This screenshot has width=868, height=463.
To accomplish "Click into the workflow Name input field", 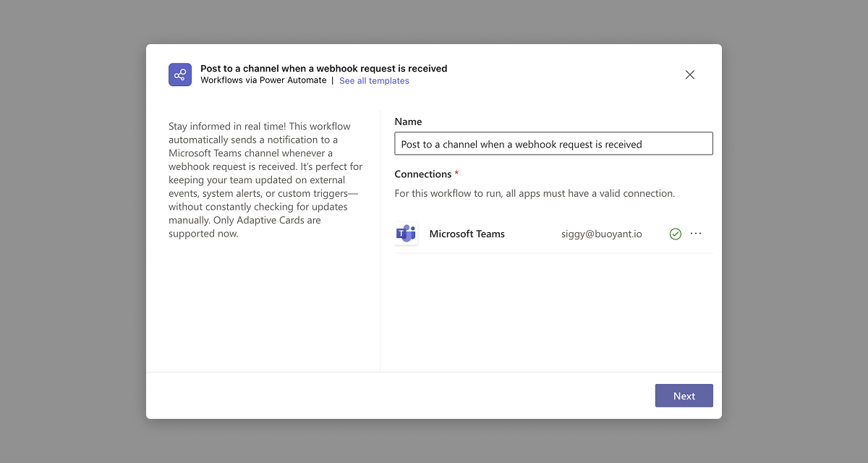I will [553, 143].
